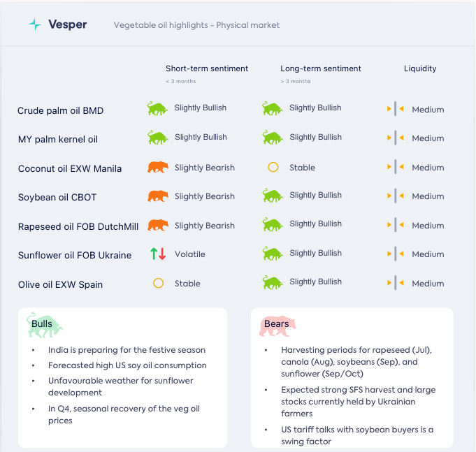Click the bear icon for Rapeseed oil short-term
Screen dimensions: 476x452
(x=158, y=225)
